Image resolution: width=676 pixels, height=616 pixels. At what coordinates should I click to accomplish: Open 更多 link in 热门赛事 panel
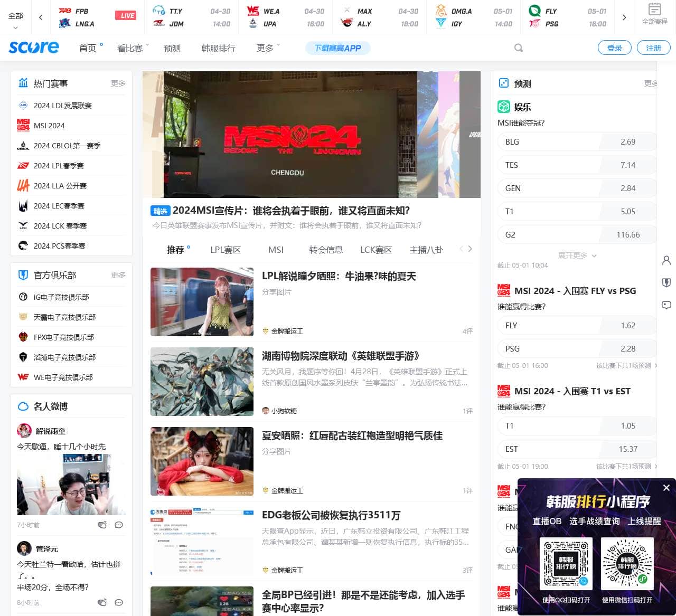point(118,83)
